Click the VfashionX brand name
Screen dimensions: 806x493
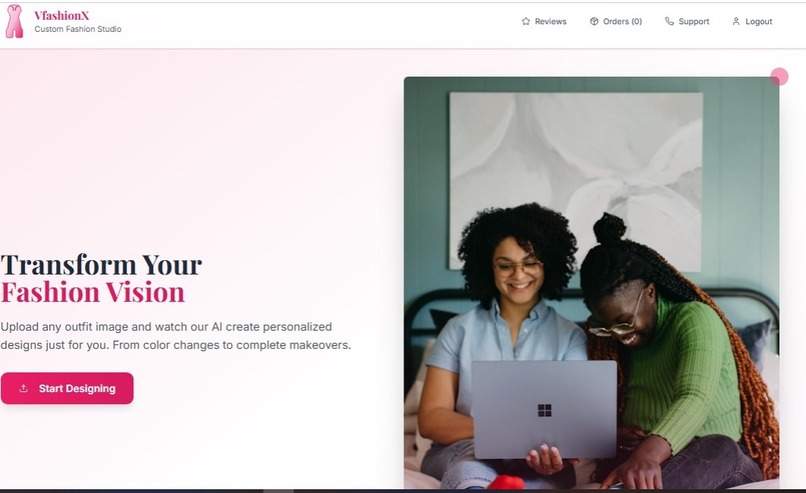62,15
